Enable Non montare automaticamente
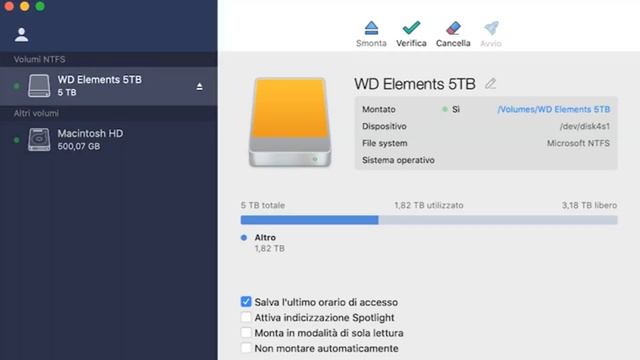 coord(246,348)
